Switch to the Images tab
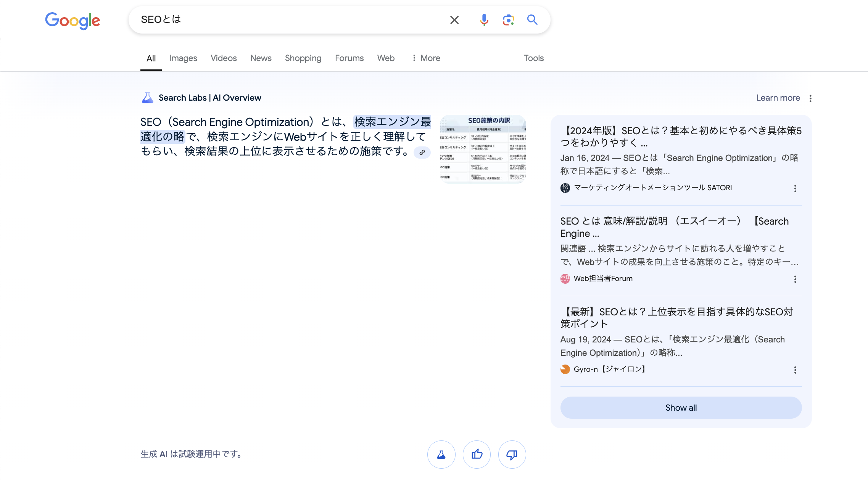This screenshot has height=482, width=868. 183,58
